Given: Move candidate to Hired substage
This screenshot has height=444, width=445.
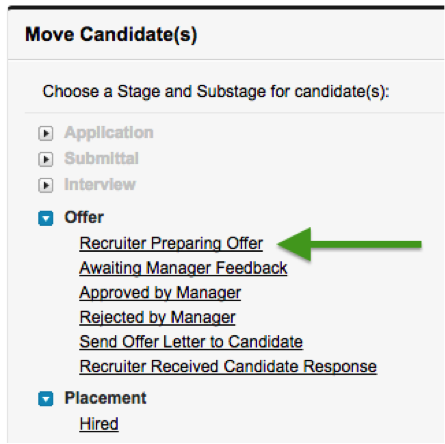Looking at the screenshot, I should click(99, 424).
